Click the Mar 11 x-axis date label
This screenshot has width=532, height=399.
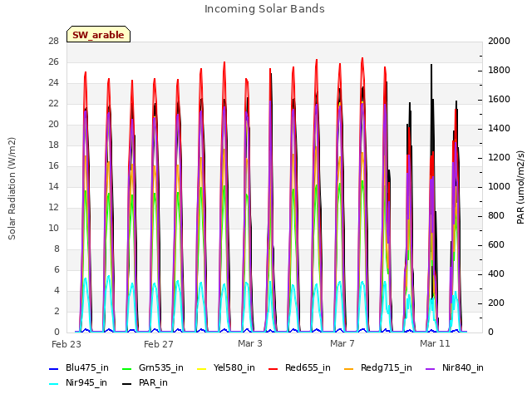(435, 343)
